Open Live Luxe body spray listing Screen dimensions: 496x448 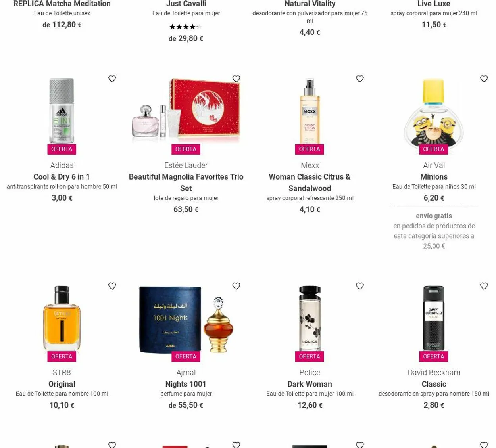(x=434, y=4)
